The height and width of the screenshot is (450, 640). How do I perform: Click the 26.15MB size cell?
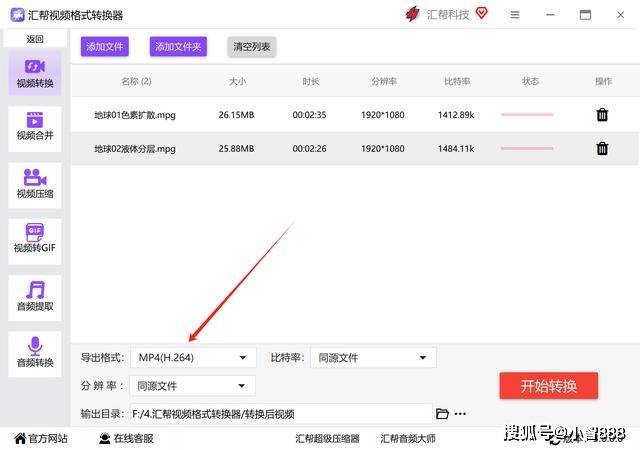pyautogui.click(x=236, y=115)
